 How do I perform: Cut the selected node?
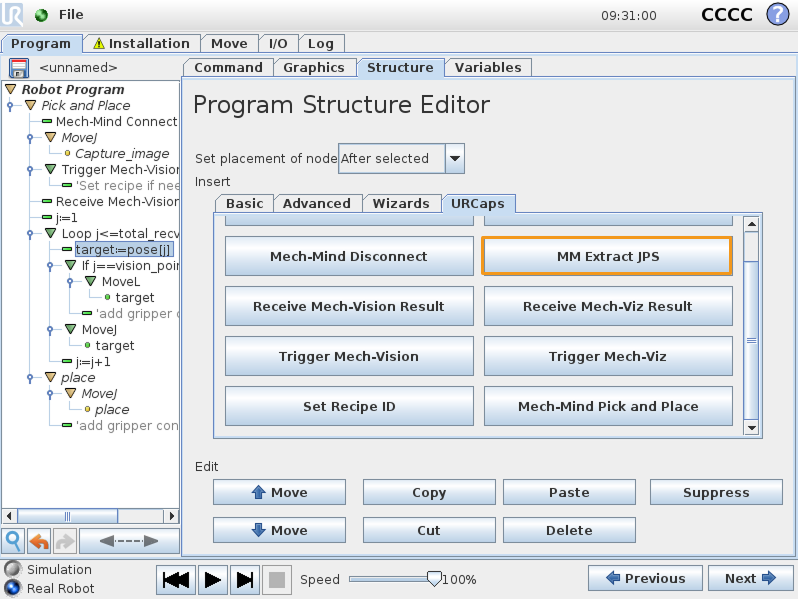pyautogui.click(x=429, y=530)
